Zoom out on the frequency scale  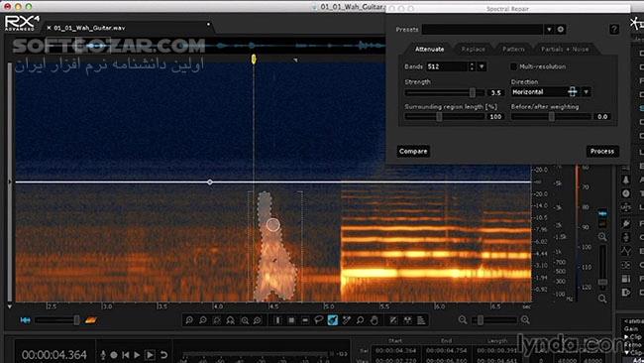click(x=602, y=299)
